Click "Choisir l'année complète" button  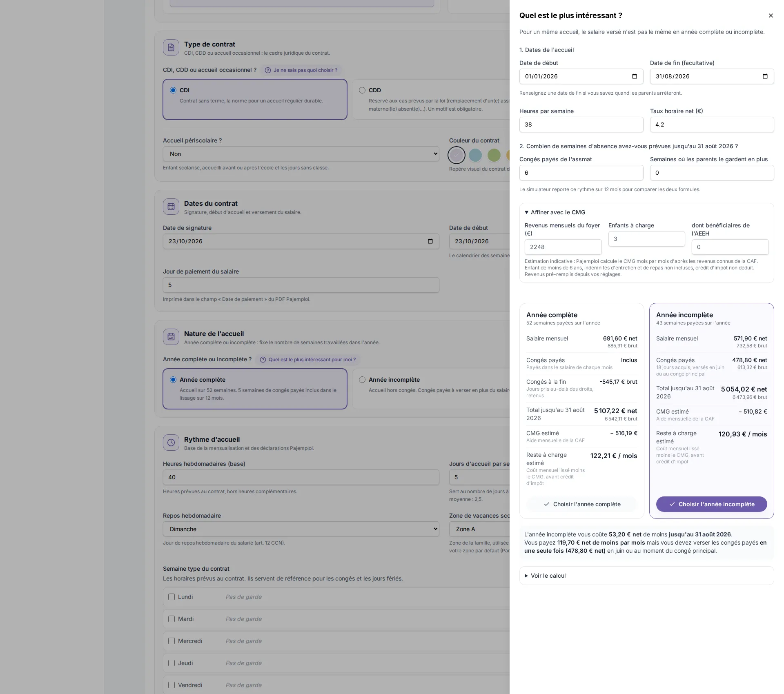click(581, 504)
